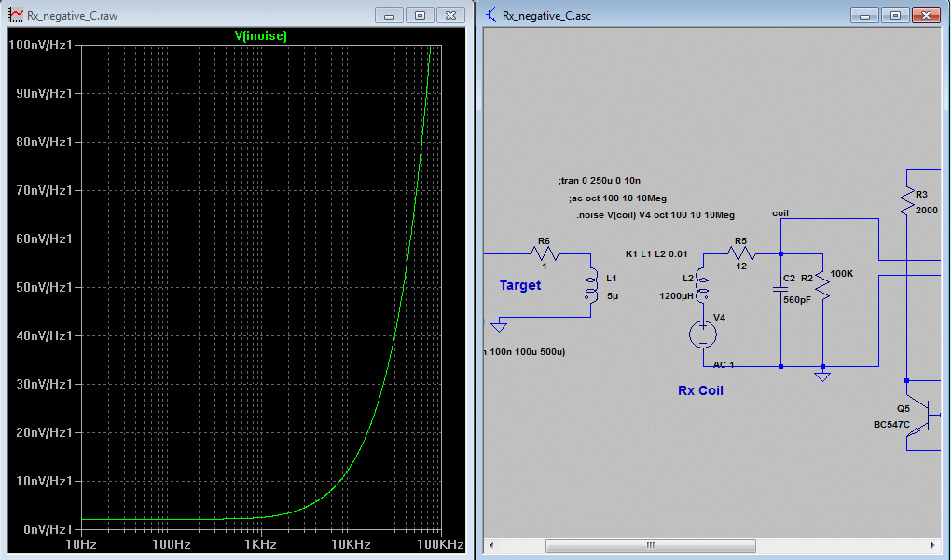Maximize the Rx_negative_C.raw waveform window
Screen dimensions: 952x560
coord(420,15)
